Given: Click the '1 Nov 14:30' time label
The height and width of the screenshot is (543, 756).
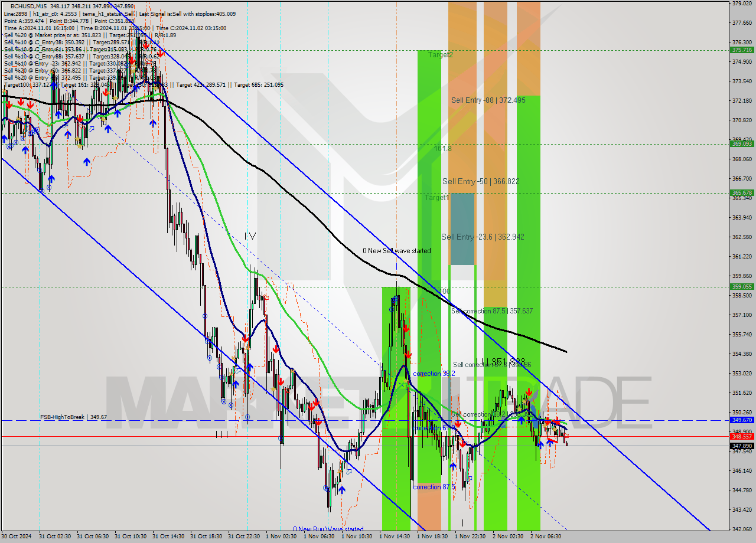Looking at the screenshot, I should (395, 537).
